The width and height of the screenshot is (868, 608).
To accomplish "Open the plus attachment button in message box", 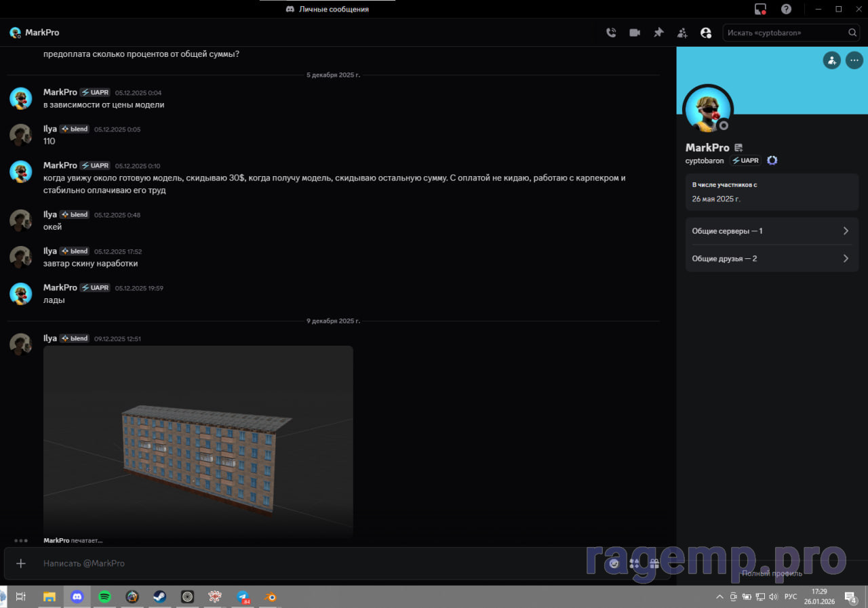I will 21,563.
